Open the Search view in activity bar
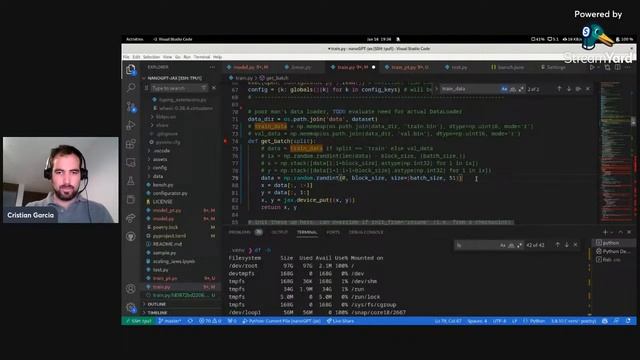Screen dimensions: 640x360 click(131, 87)
